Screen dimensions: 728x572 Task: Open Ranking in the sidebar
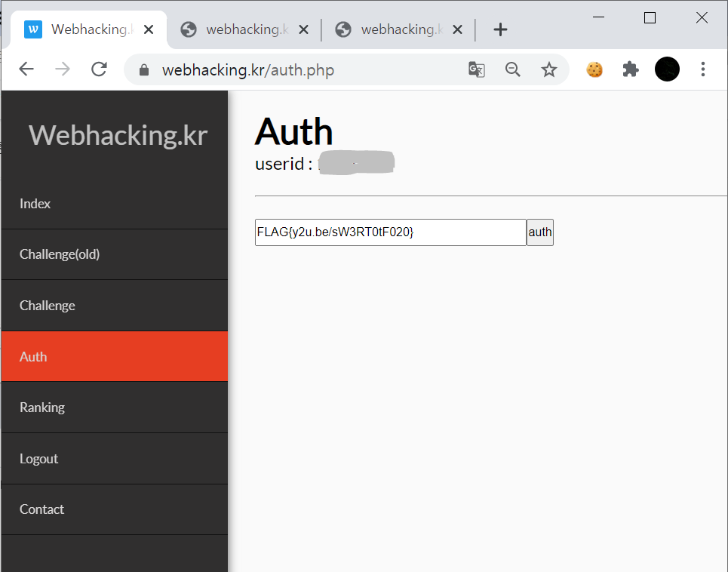[x=114, y=407]
